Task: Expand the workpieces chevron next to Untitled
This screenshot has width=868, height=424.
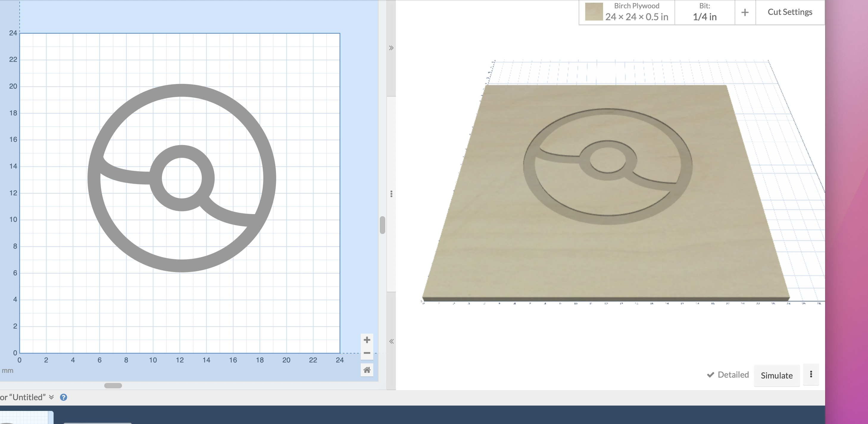Action: 51,397
